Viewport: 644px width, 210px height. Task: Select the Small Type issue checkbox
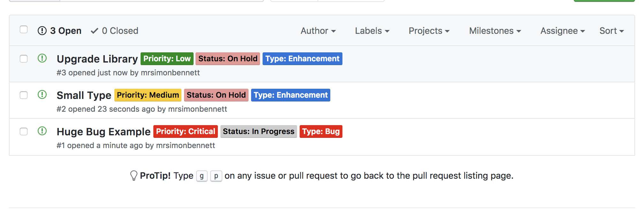click(24, 95)
